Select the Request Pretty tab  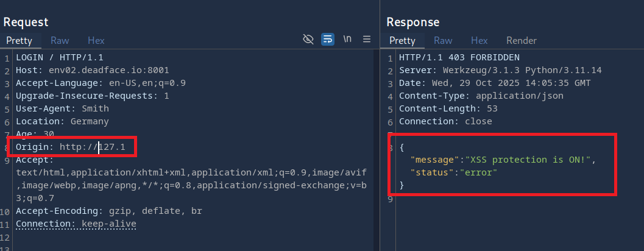pyautogui.click(x=19, y=41)
